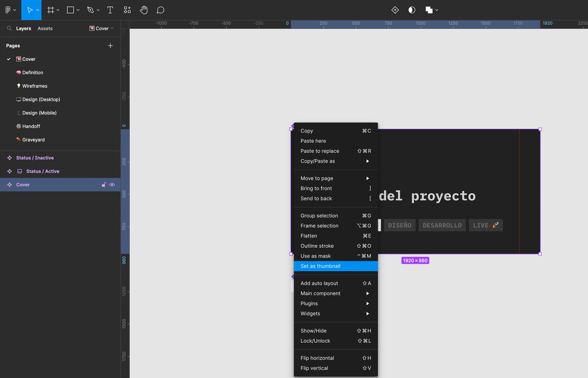Screen dimensions: 588x378
Task: Toggle visibility eye of Cover layer
Action: [x=112, y=185]
